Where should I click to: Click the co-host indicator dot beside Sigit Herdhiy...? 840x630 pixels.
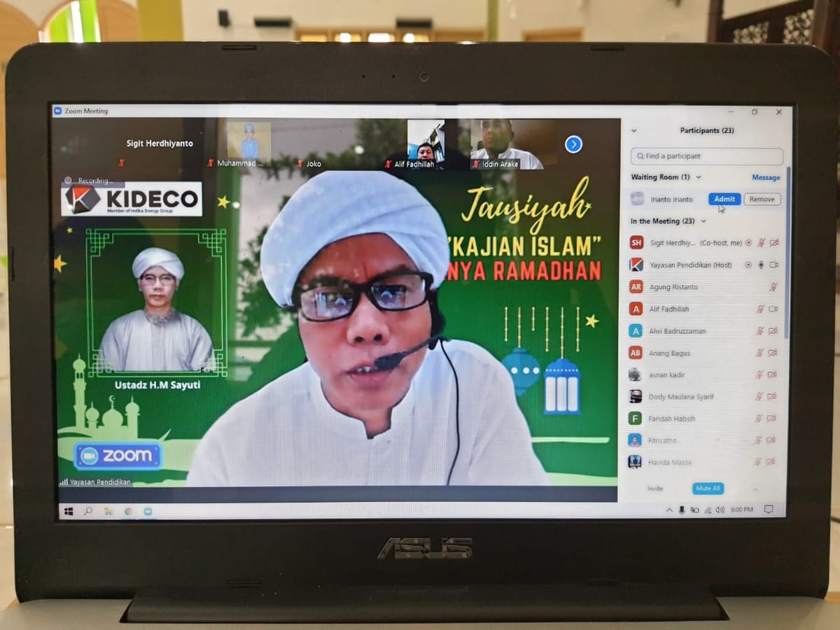(748, 243)
